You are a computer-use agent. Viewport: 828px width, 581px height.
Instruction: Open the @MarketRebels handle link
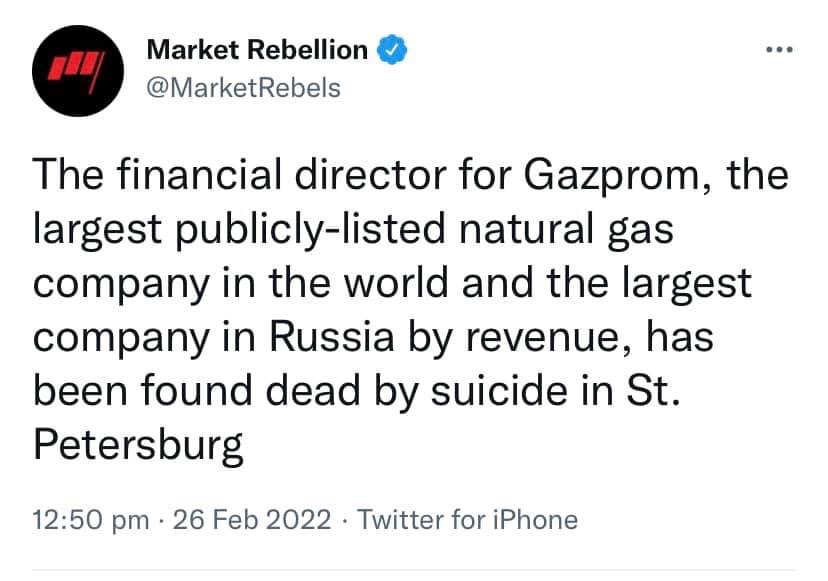pos(243,88)
